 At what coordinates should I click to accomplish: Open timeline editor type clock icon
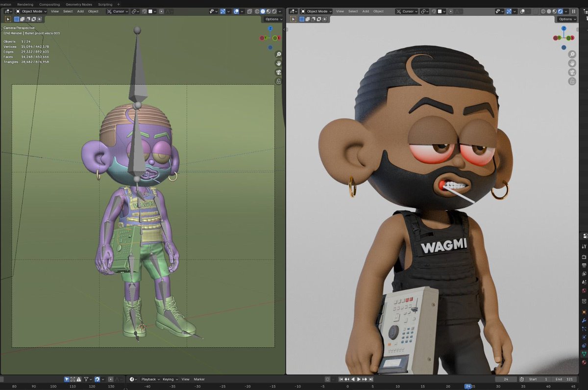click(x=133, y=379)
